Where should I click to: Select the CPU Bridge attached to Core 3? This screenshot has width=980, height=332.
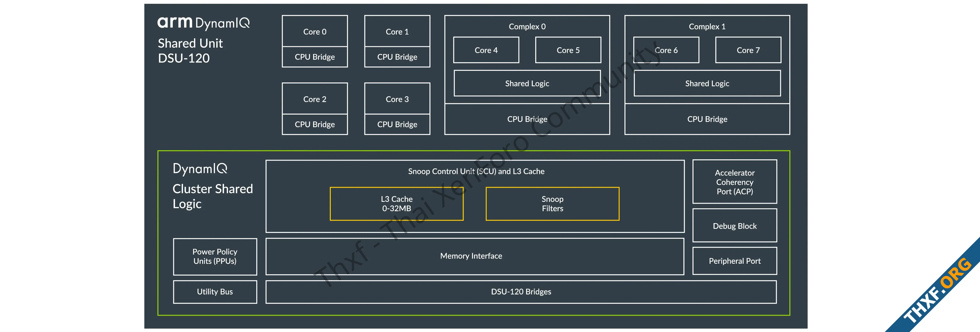point(397,124)
